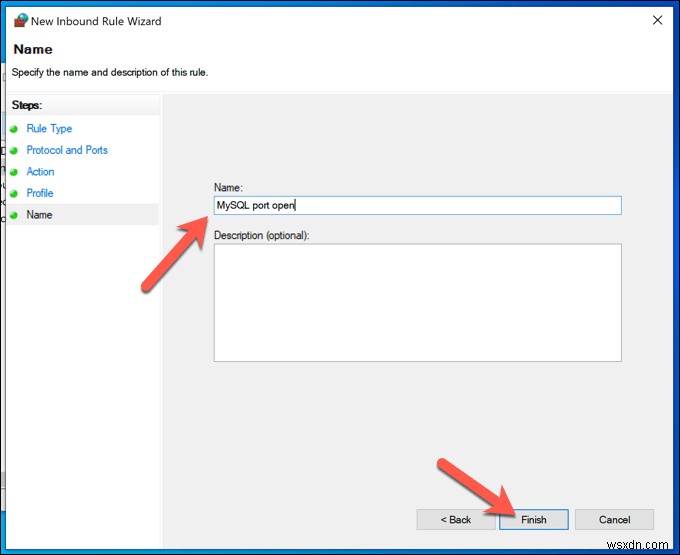The image size is (680, 555).
Task: Click the green bullet beside Profile
Action: pyautogui.click(x=14, y=193)
